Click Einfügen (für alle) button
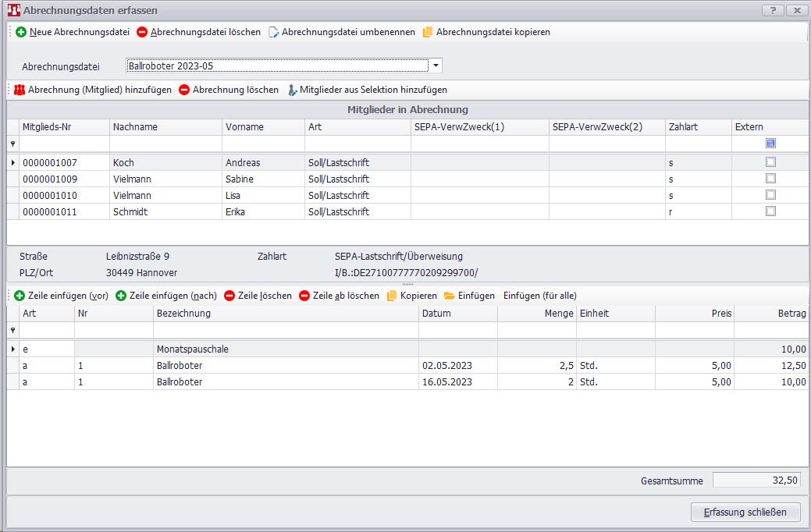811x532 pixels. [539, 296]
